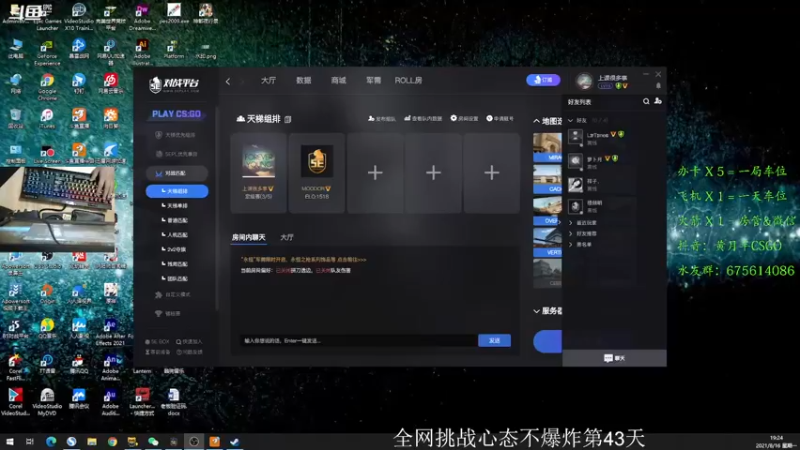800x450 pixels.
Task: Click the add friend icon
Action: point(658,102)
